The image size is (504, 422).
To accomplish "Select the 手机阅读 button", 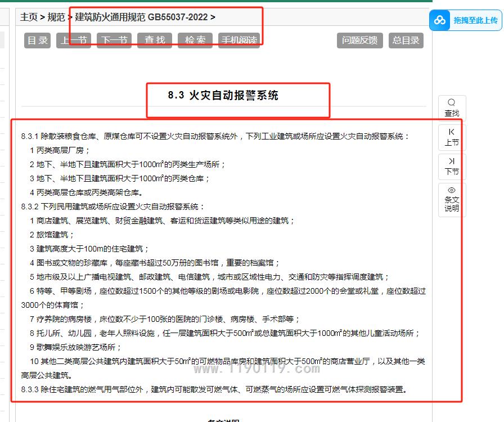I will 239,41.
